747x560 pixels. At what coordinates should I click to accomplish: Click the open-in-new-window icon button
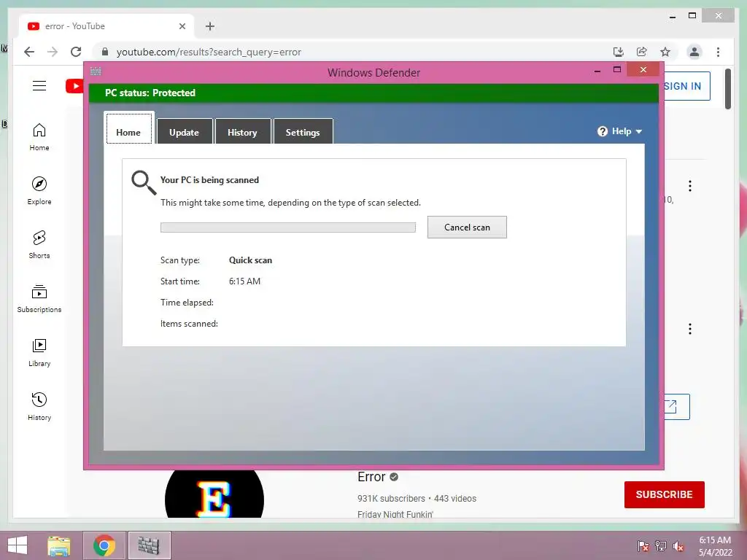[676, 407]
